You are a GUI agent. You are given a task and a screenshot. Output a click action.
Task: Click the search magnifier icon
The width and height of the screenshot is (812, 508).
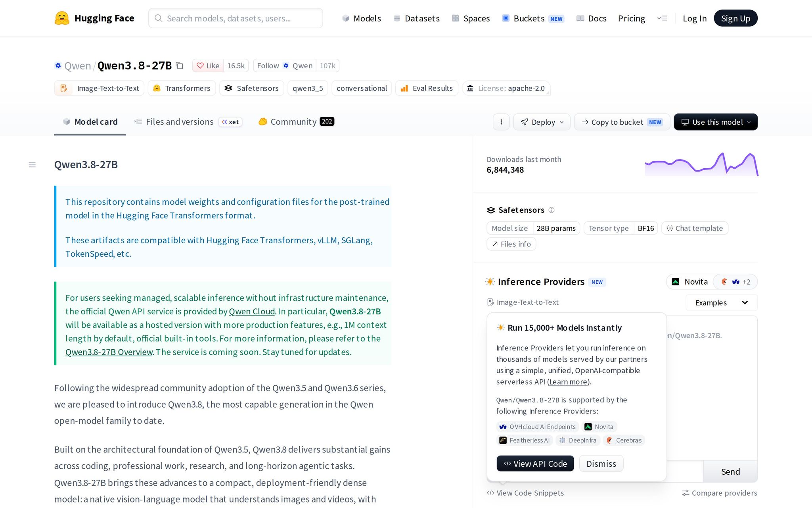(x=158, y=18)
